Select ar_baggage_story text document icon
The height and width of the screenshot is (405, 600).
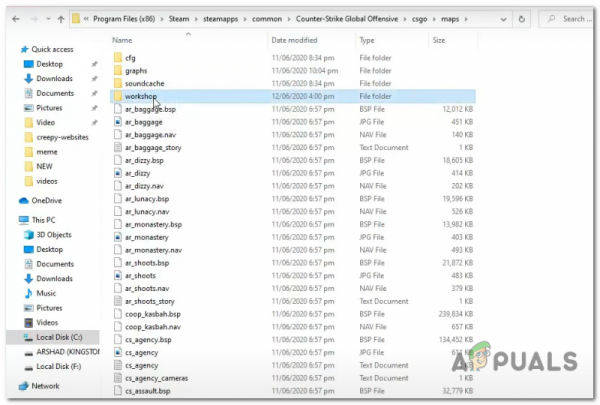pos(118,147)
